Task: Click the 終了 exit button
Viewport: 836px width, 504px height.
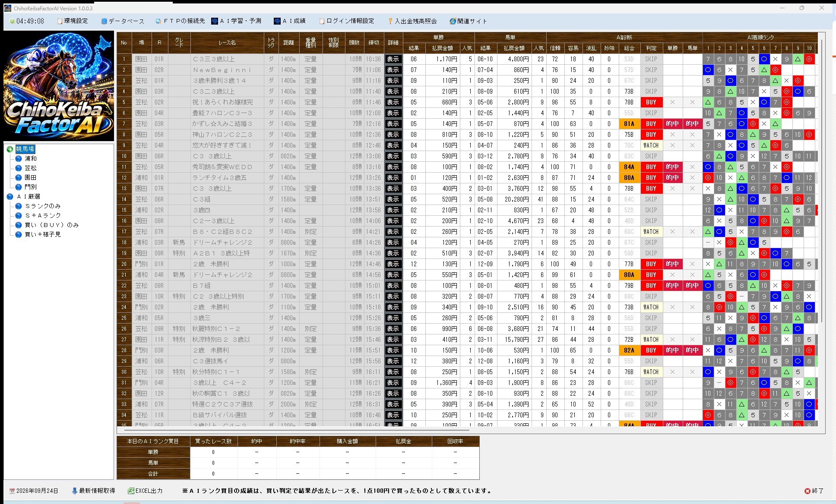Action: tap(814, 491)
